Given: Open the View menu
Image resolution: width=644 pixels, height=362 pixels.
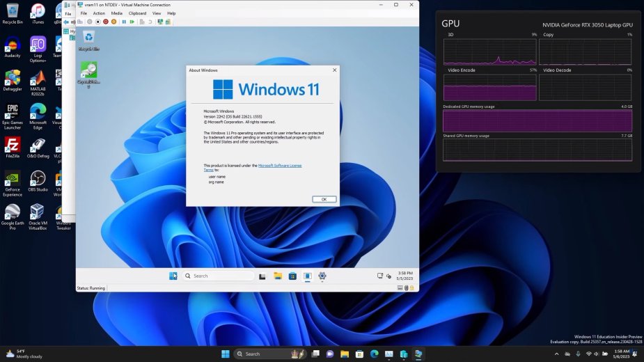Looking at the screenshot, I should [x=157, y=13].
